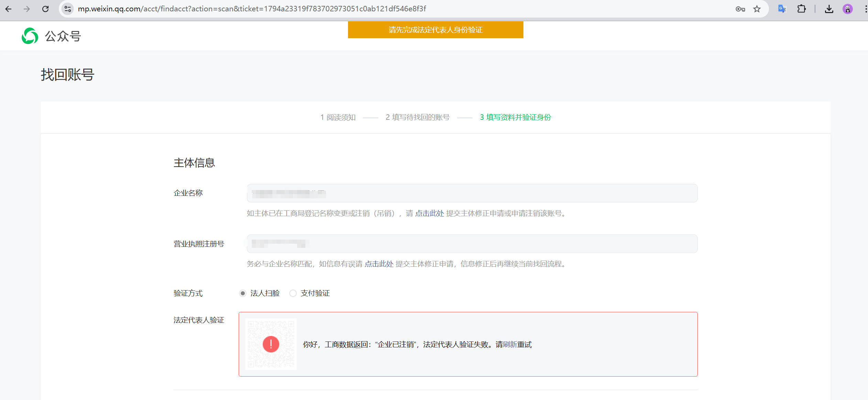Reload the page with refresh icon
868x400 pixels.
[45, 9]
